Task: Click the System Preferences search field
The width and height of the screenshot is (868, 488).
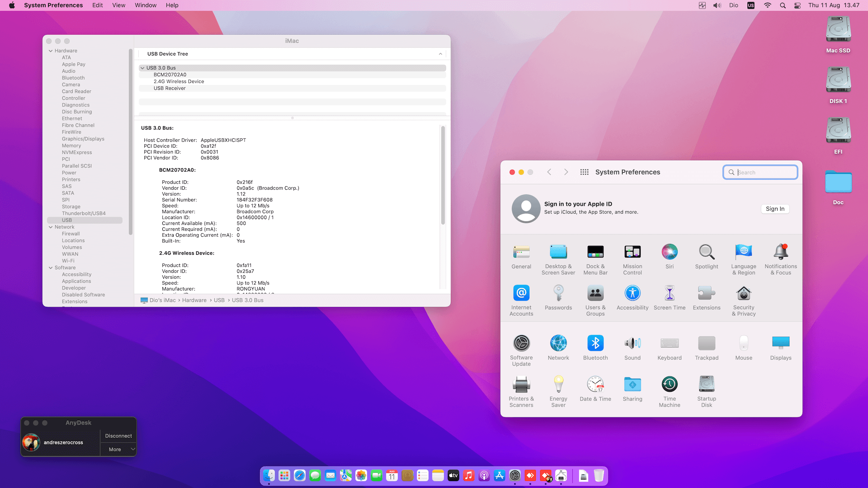Action: [760, 172]
